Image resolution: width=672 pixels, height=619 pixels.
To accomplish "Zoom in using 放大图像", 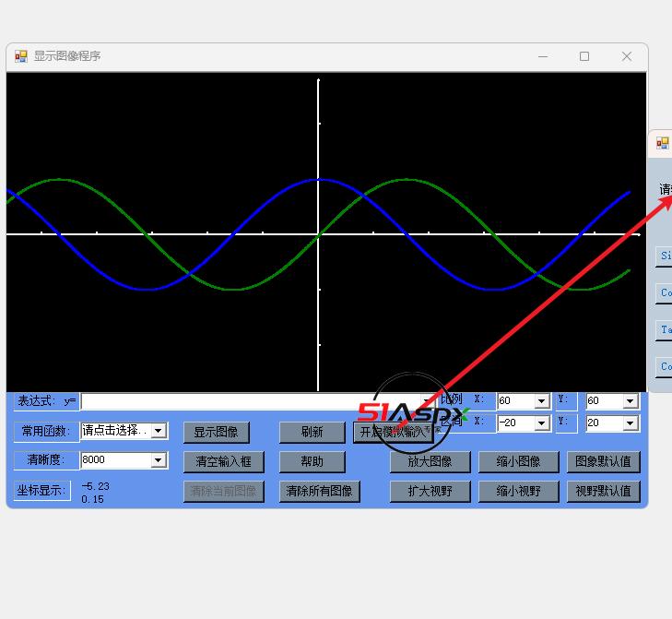I will 430,461.
